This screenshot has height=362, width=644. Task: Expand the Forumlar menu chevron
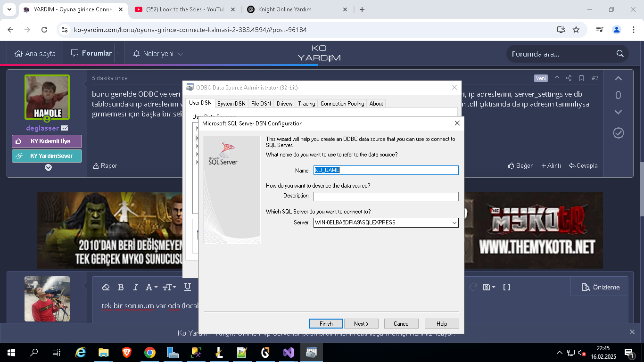119,54
